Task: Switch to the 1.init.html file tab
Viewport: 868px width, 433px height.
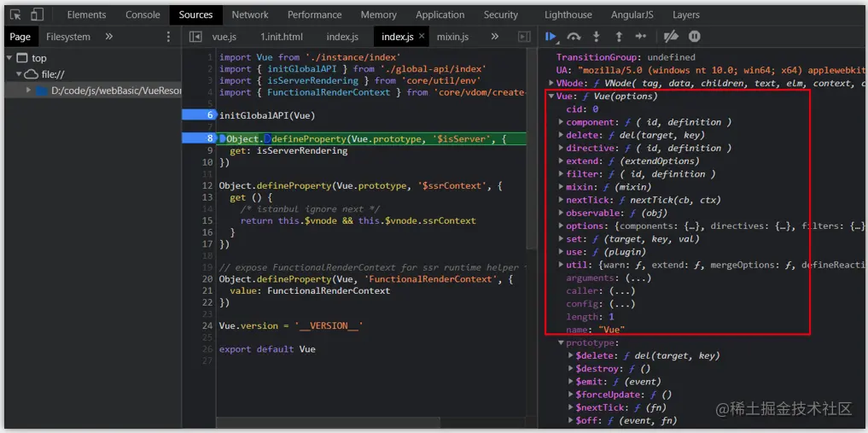Action: pyautogui.click(x=281, y=37)
